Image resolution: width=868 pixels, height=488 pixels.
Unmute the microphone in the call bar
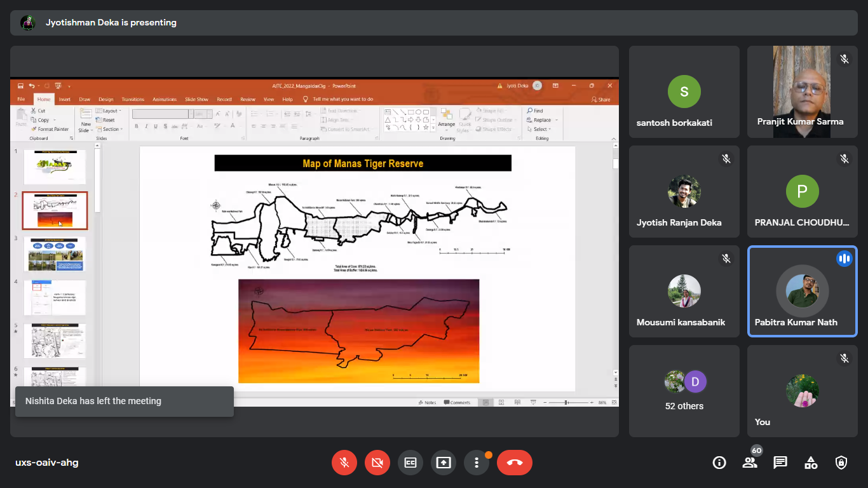(x=344, y=463)
